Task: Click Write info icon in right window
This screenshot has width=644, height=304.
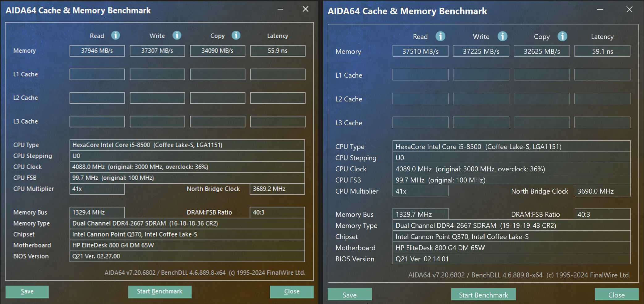Action: (503, 36)
